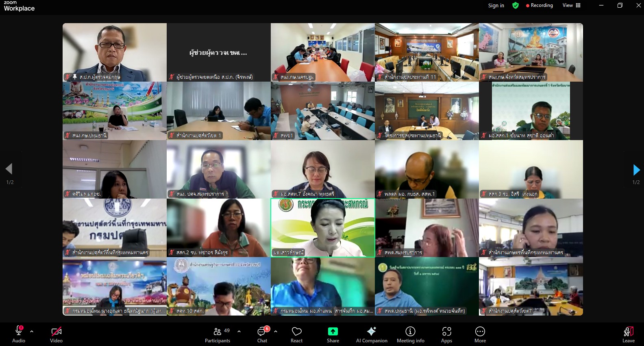Restore down the Zoom window
The height and width of the screenshot is (346, 644).
[x=620, y=5]
